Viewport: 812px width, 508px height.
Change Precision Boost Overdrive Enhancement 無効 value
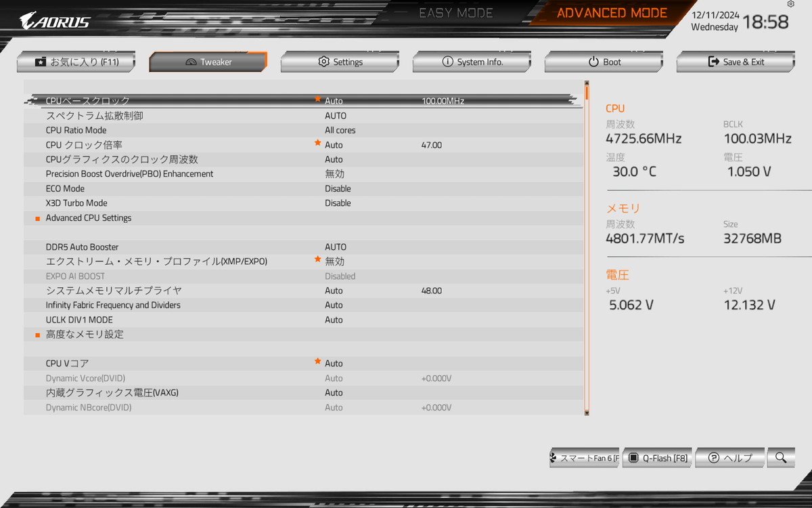click(334, 174)
